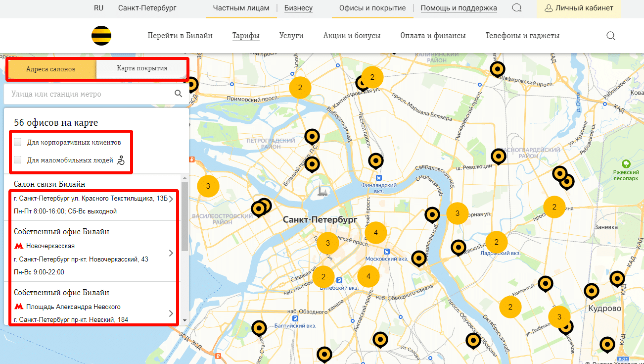Switch to Карта покрытия tab
644x364 pixels.
coord(142,68)
